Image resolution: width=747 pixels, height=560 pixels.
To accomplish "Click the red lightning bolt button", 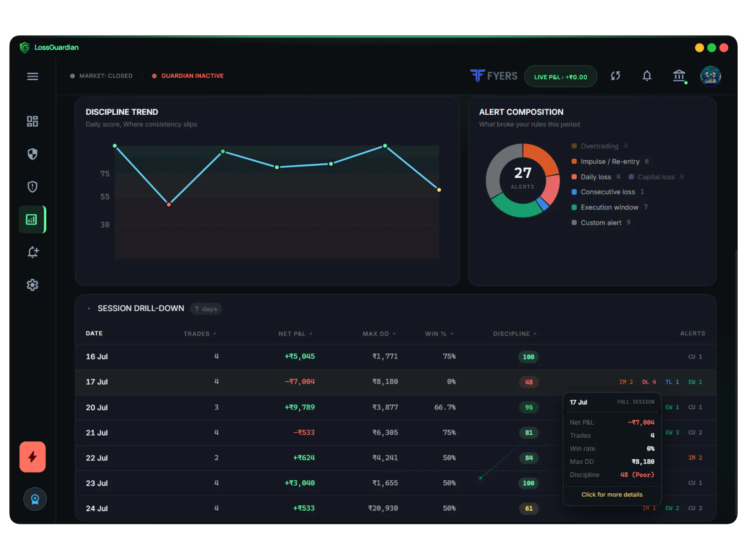I will pyautogui.click(x=33, y=457).
